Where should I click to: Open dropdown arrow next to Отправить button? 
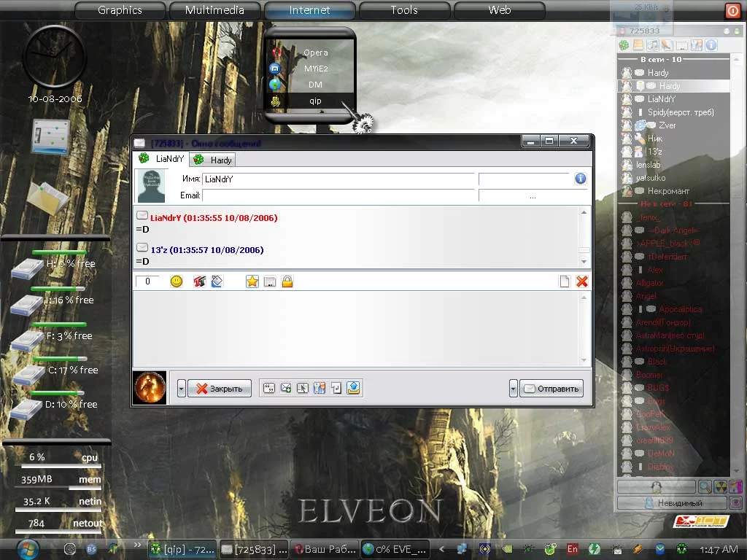click(x=513, y=389)
